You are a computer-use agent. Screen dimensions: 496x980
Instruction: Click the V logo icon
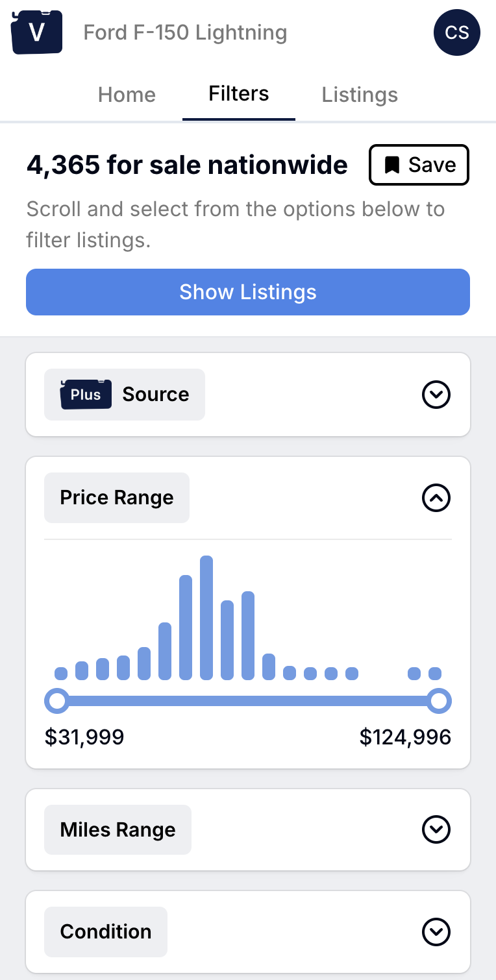[37, 32]
